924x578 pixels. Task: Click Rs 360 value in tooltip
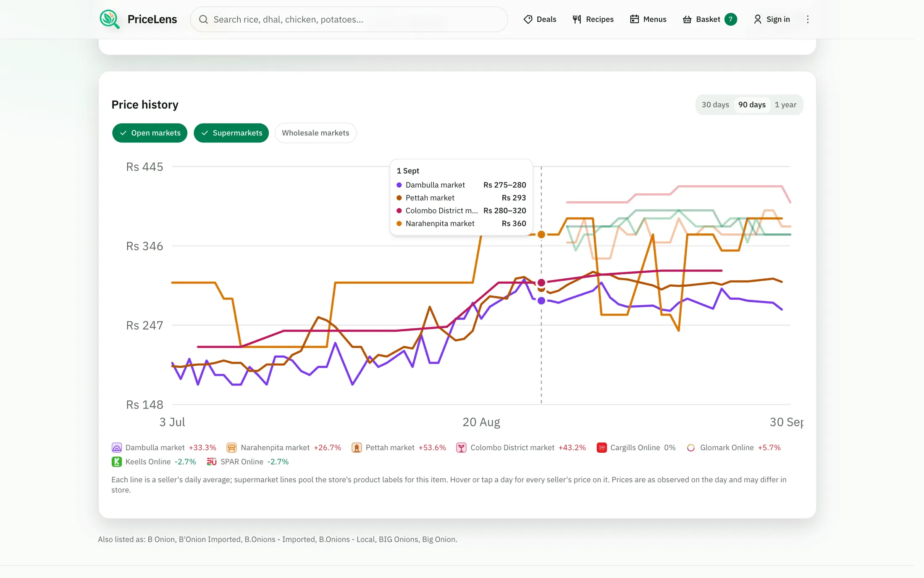514,224
